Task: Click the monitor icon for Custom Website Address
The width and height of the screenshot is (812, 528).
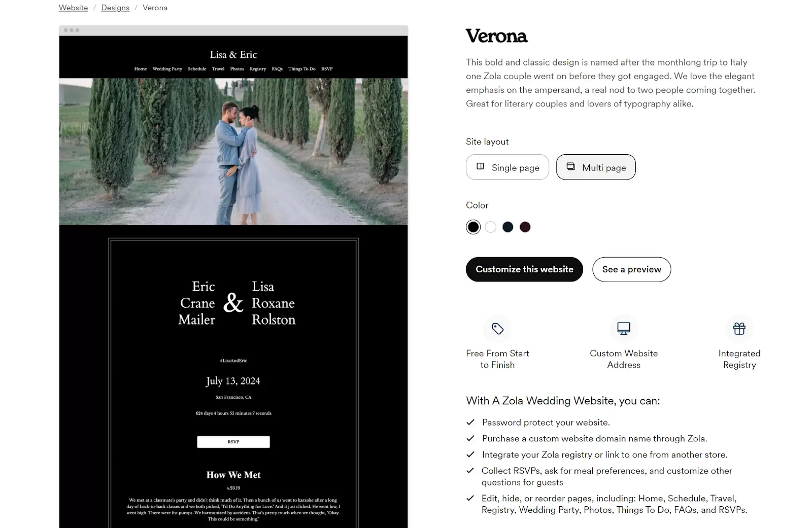Action: [624, 329]
